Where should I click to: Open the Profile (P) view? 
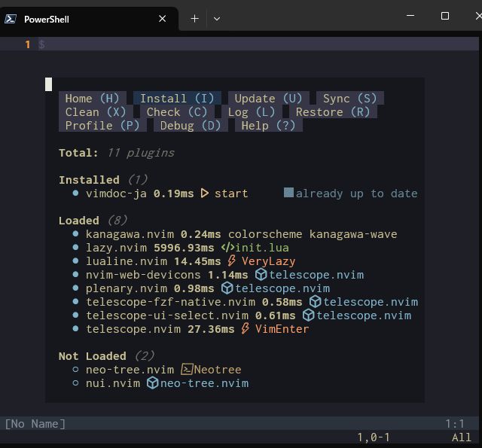102,126
